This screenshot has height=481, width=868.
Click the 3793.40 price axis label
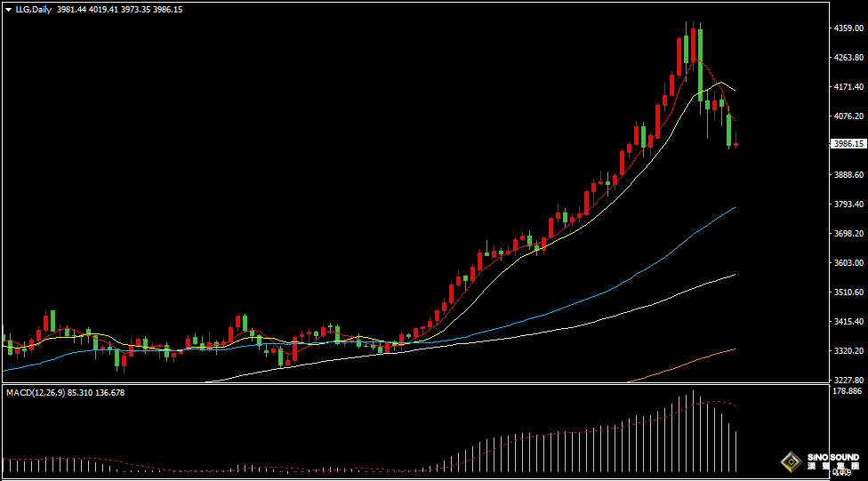click(848, 204)
